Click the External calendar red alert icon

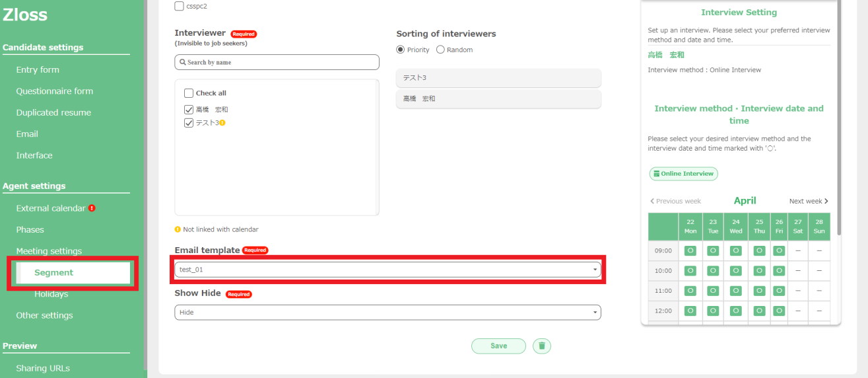pyautogui.click(x=92, y=208)
